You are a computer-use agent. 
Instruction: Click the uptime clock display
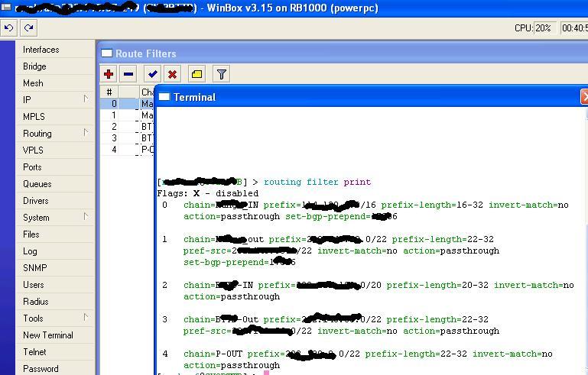pos(574,28)
